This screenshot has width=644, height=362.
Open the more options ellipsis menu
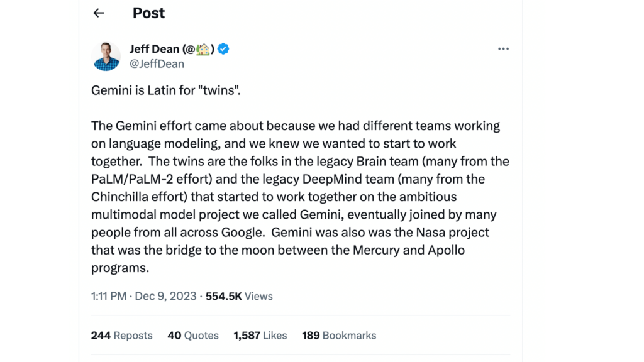pyautogui.click(x=503, y=48)
